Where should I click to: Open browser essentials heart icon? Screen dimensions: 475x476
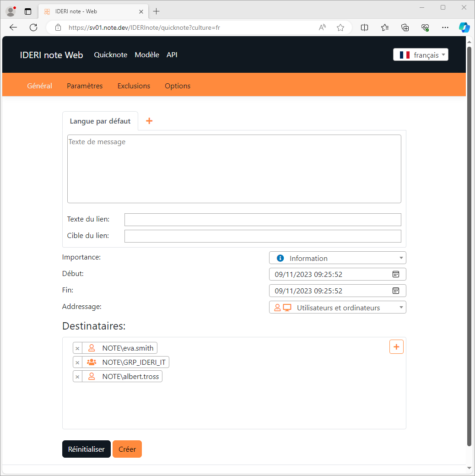pyautogui.click(x=425, y=27)
